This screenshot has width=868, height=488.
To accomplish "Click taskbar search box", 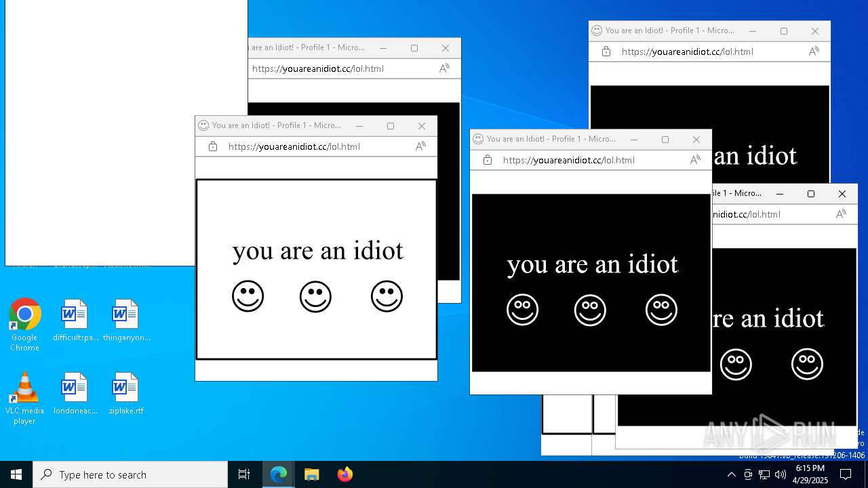I will pyautogui.click(x=130, y=474).
